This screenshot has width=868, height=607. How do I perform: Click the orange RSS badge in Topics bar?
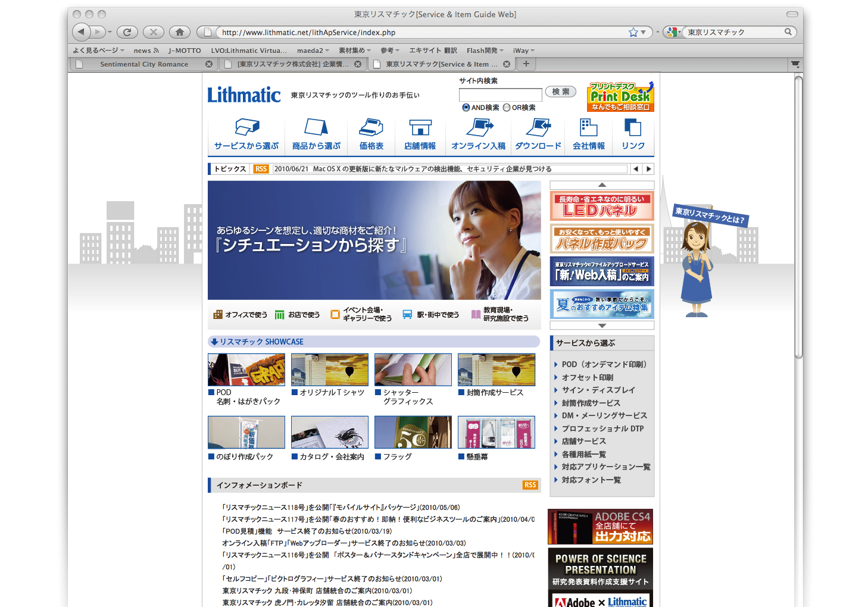[261, 169]
